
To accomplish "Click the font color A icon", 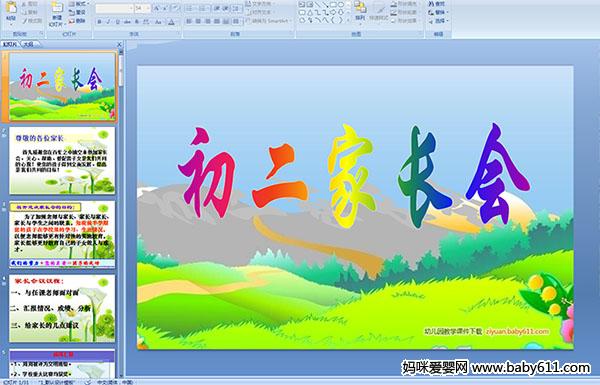I will [x=171, y=22].
